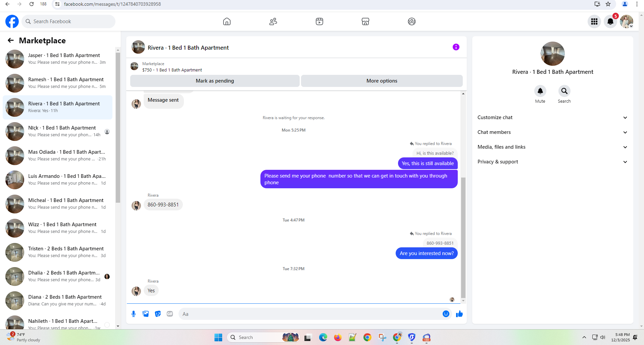Search in conversation using the magnifier icon
This screenshot has width=644, height=345.
click(564, 91)
